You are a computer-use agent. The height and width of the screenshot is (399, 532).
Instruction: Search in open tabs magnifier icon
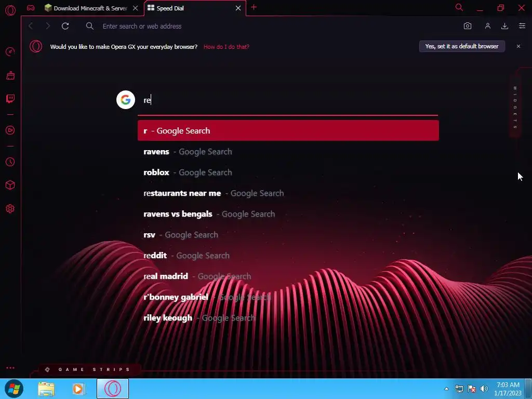pyautogui.click(x=459, y=7)
